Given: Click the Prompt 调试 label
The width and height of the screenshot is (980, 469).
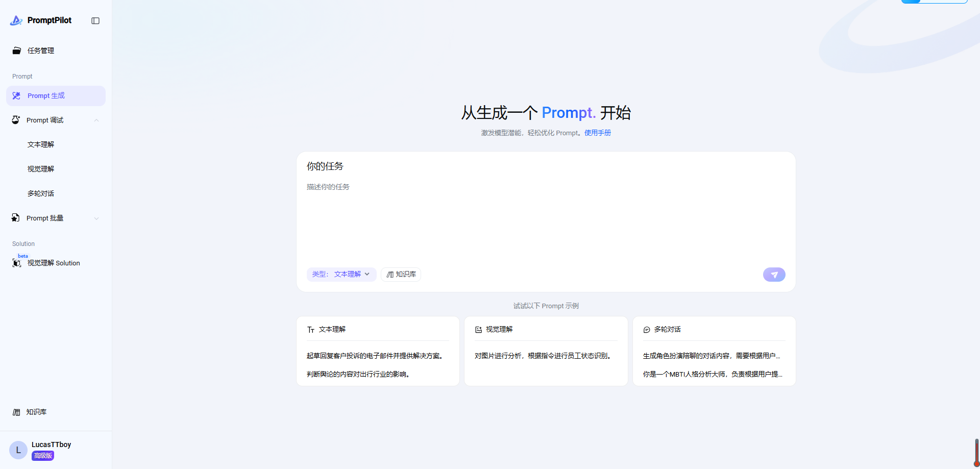Looking at the screenshot, I should 45,120.
